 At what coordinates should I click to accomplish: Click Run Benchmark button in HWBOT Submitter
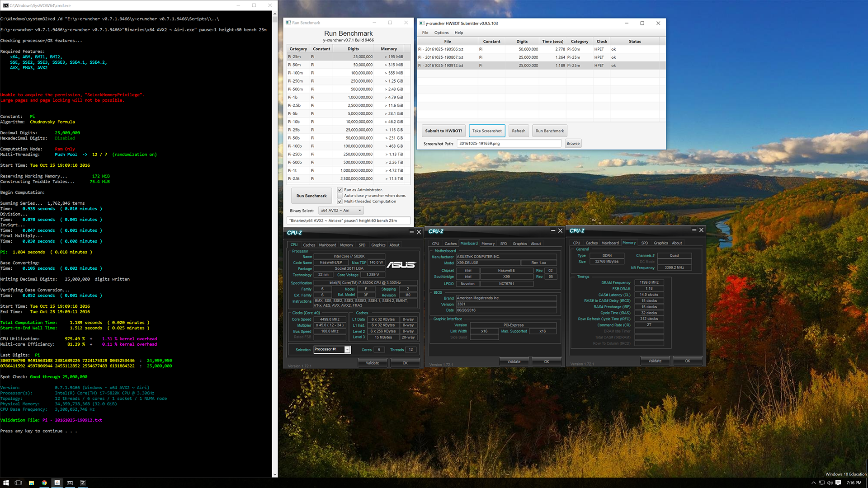[550, 131]
